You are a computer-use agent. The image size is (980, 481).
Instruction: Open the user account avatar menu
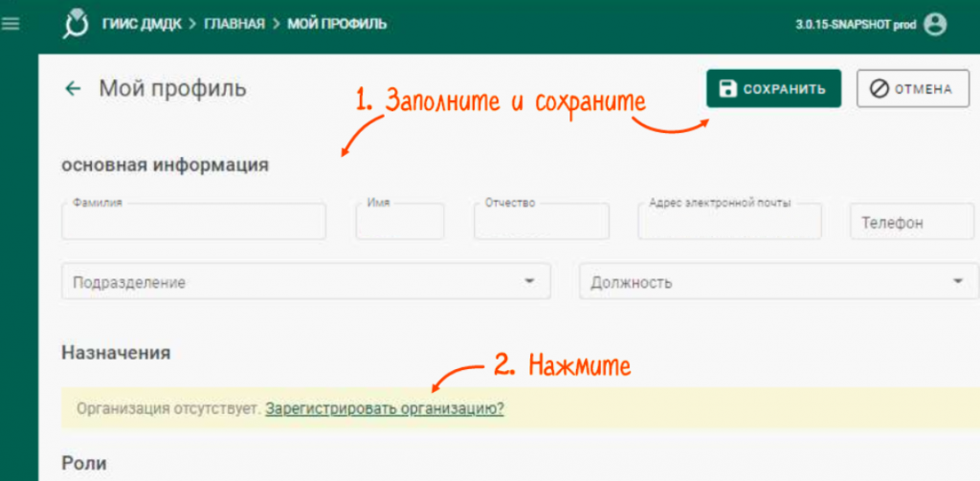[x=935, y=24]
